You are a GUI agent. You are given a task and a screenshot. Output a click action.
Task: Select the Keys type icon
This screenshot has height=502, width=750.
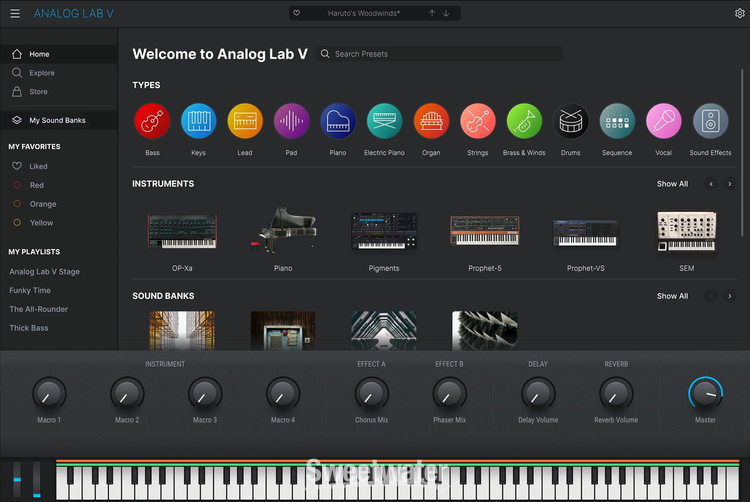point(199,121)
